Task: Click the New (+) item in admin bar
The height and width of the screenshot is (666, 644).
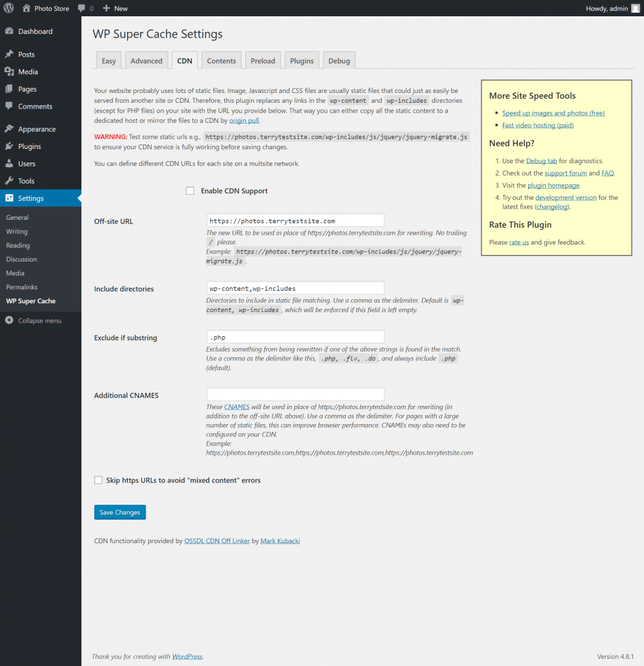Action: (115, 8)
